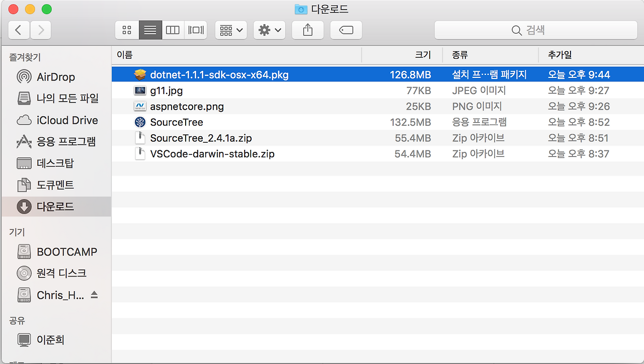This screenshot has width=644, height=364.
Task: Open 응용 프로그램 in the sidebar
Action: point(55,142)
